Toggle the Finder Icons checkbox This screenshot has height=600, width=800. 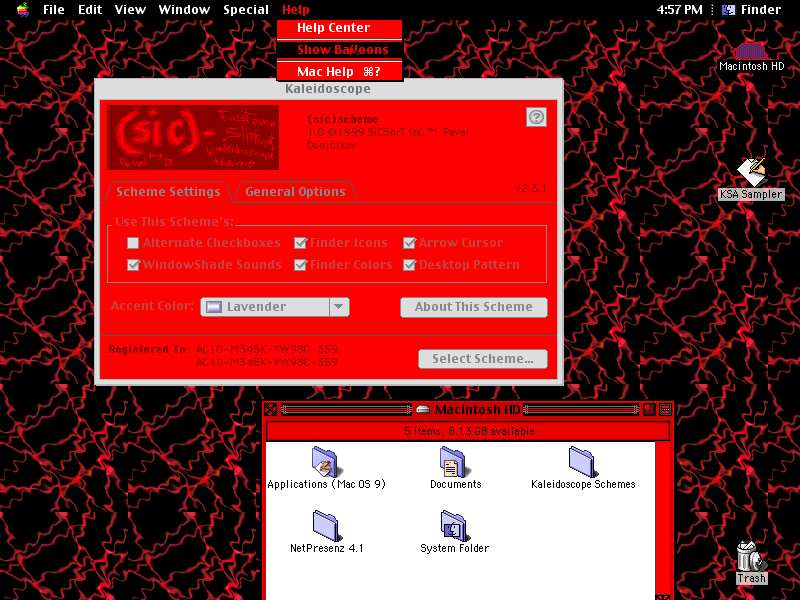[301, 243]
